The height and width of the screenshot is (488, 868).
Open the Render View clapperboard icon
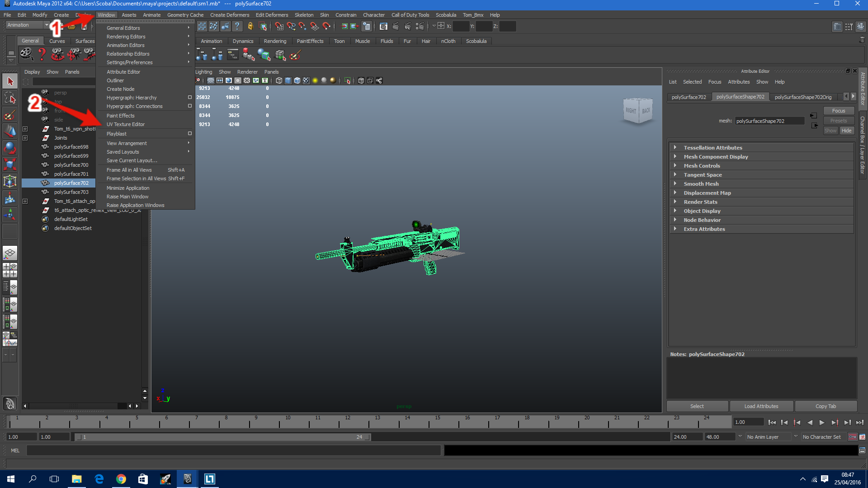point(383,26)
